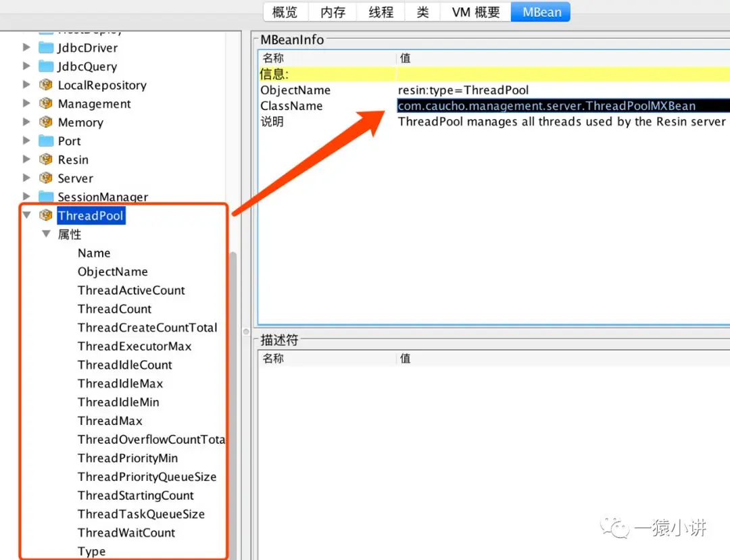Expand the SessionManager node
This screenshot has width=730, height=560.
point(26,197)
